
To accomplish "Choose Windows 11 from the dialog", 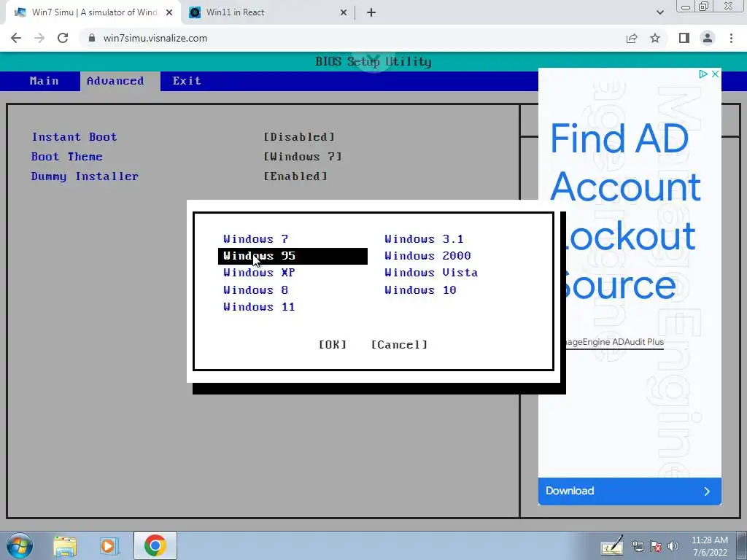I will coord(259,307).
